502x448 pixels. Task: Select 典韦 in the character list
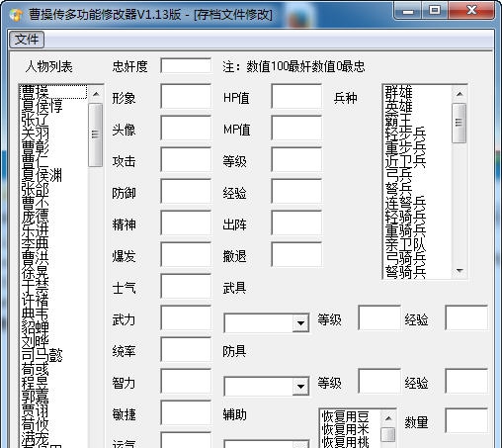pyautogui.click(x=53, y=314)
